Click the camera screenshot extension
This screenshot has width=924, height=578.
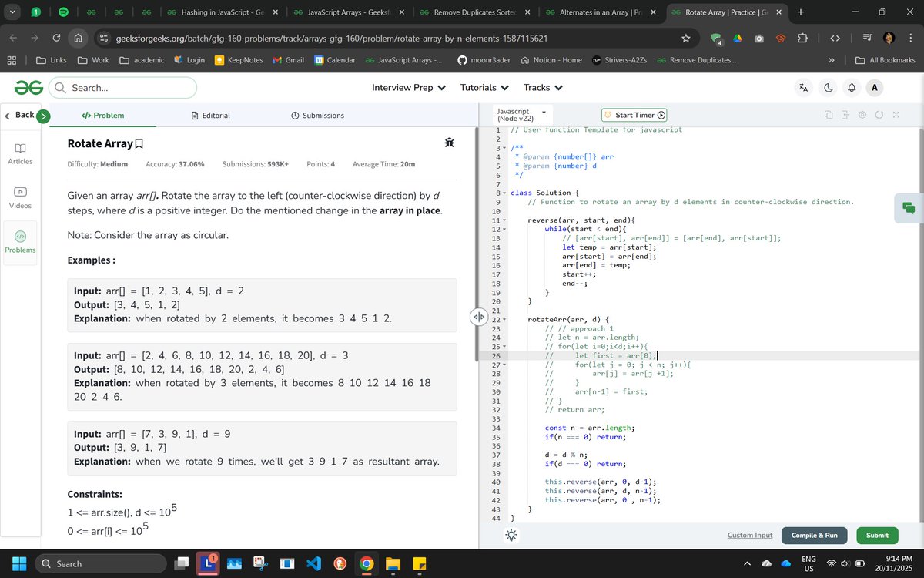tap(759, 39)
